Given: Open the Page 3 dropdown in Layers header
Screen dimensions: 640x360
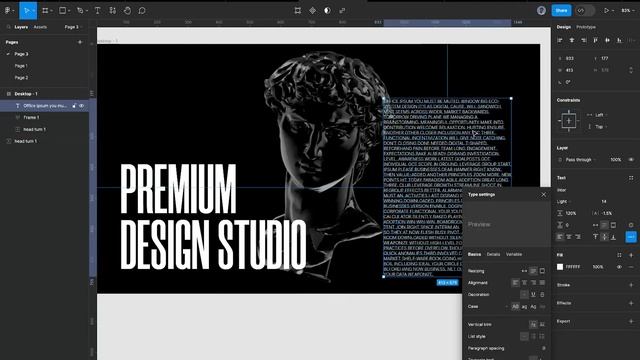Looking at the screenshot, I should pyautogui.click(x=73, y=27).
